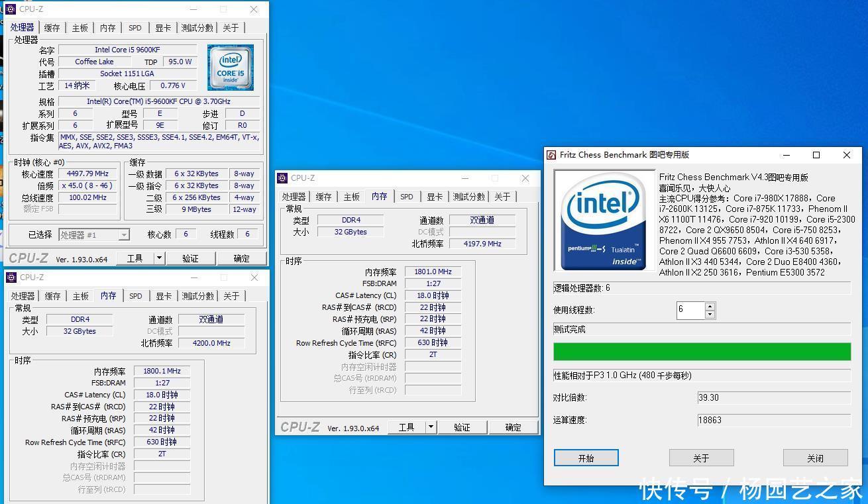Click the Fritz Chess Benchmark title bar icon
This screenshot has width=868, height=504.
pyautogui.click(x=551, y=154)
